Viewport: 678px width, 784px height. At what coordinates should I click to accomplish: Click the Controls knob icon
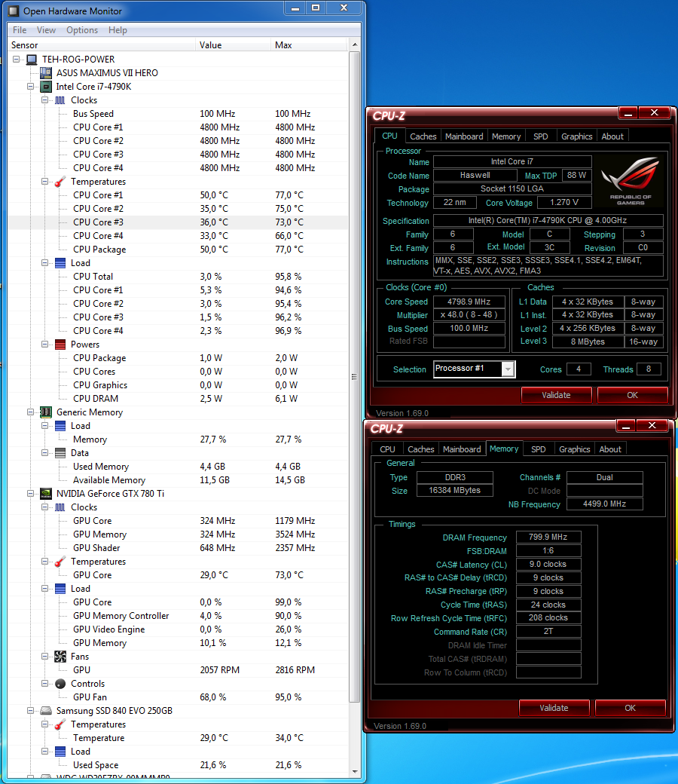coord(60,684)
